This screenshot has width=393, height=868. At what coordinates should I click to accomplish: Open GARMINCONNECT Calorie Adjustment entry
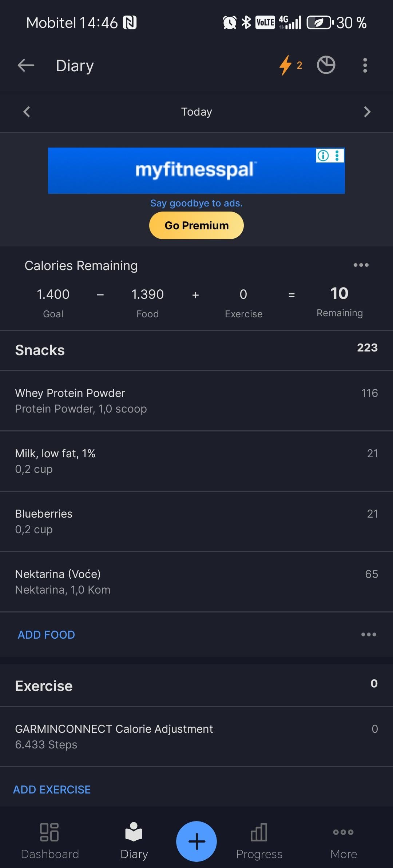click(x=196, y=736)
